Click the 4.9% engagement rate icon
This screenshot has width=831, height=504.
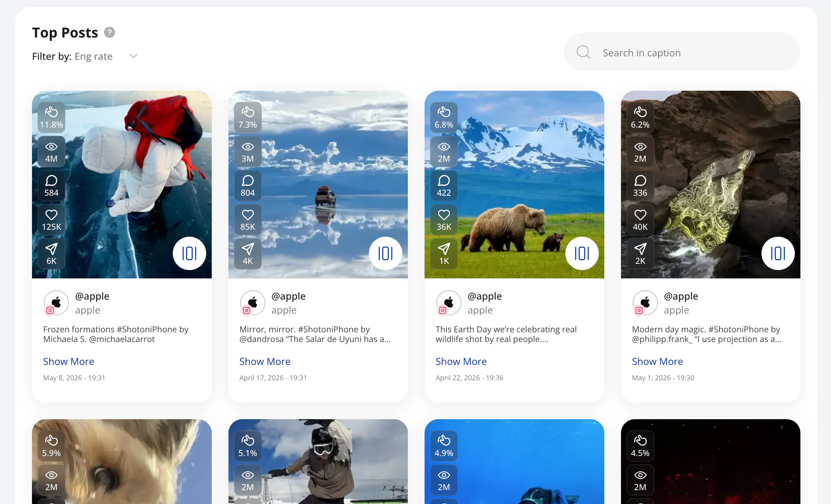pos(444,440)
